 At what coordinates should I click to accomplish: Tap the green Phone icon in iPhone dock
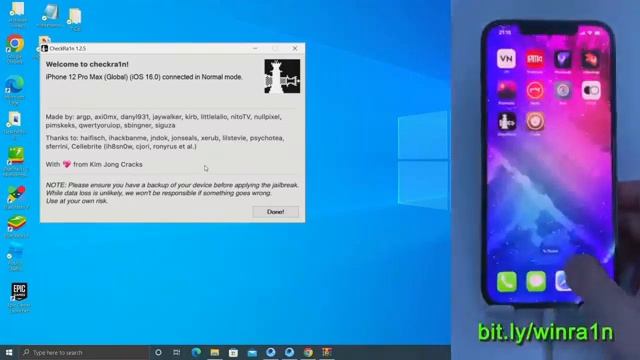click(x=507, y=282)
